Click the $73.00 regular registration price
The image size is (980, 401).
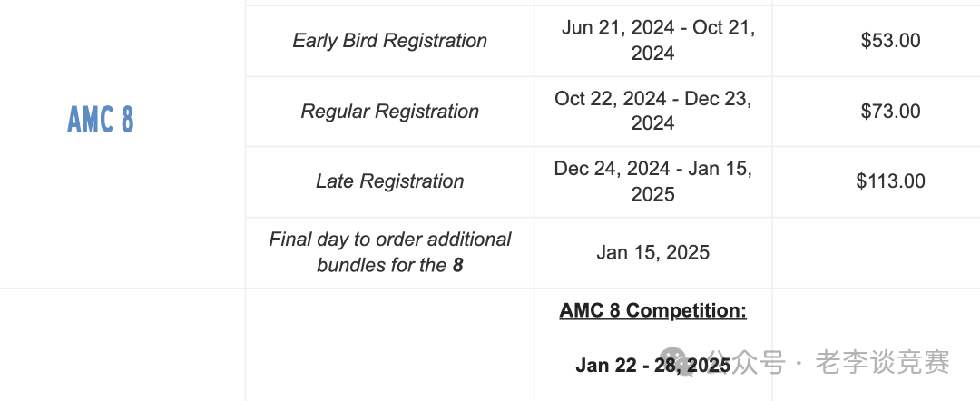coord(890,112)
